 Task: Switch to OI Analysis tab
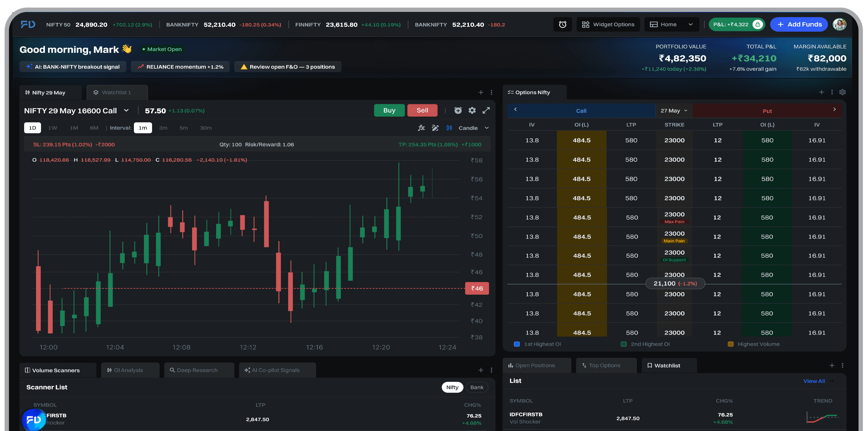[130, 370]
